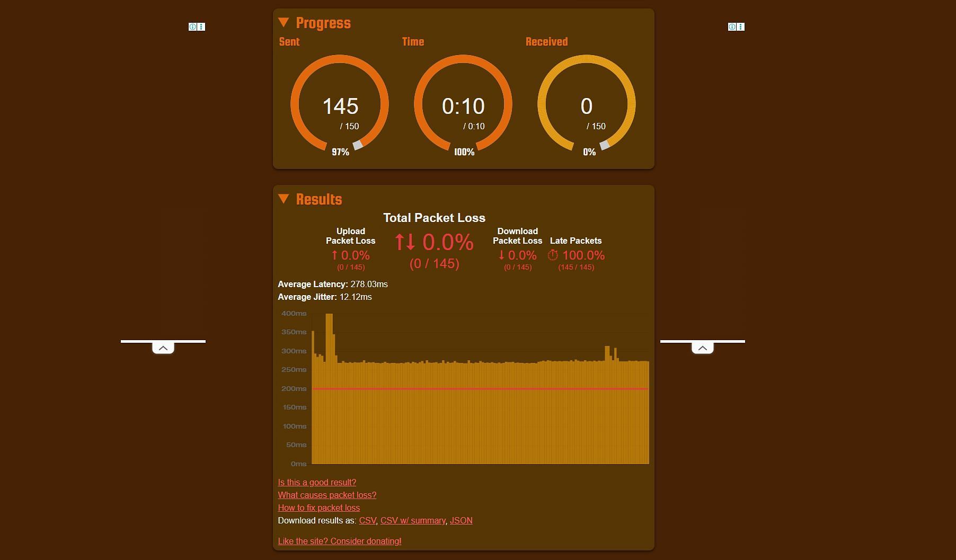Download results as CSV

tap(367, 520)
